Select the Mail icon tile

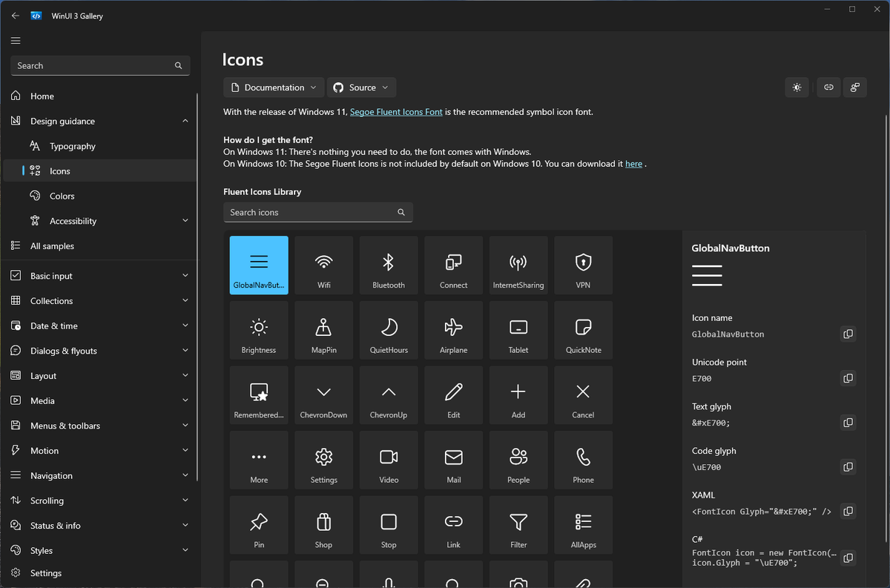pos(454,460)
